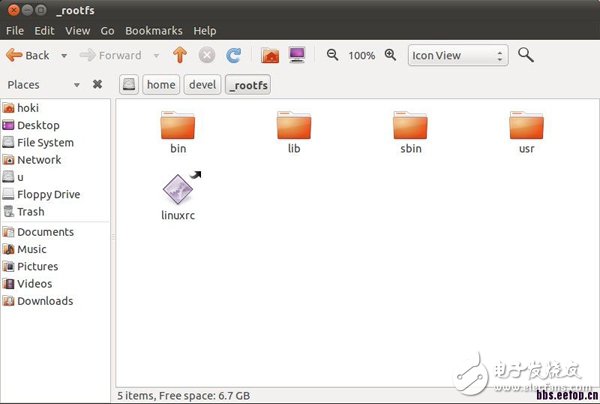Select Desktop in the sidebar
This screenshot has width=600, height=404.
(x=55, y=125)
